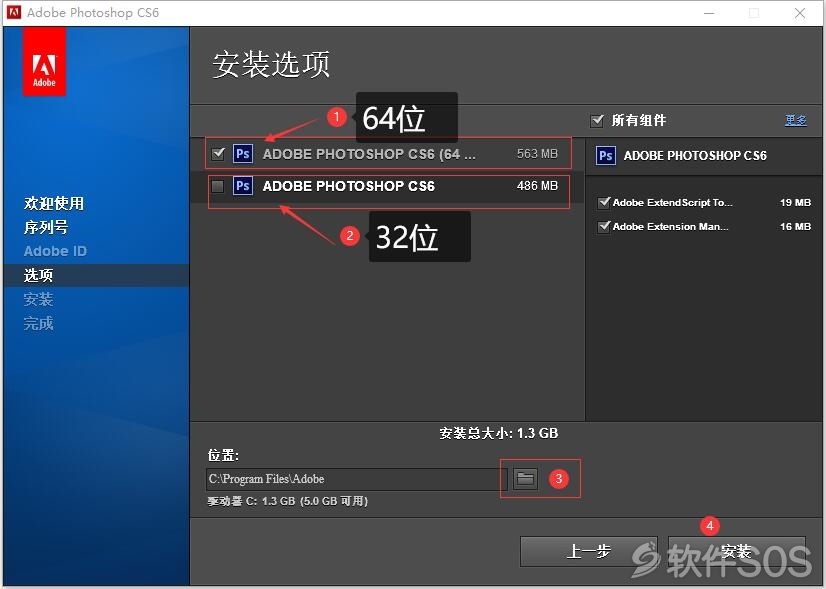Click the 486 MB size value
Screen dimensions: 826x589
click(537, 186)
